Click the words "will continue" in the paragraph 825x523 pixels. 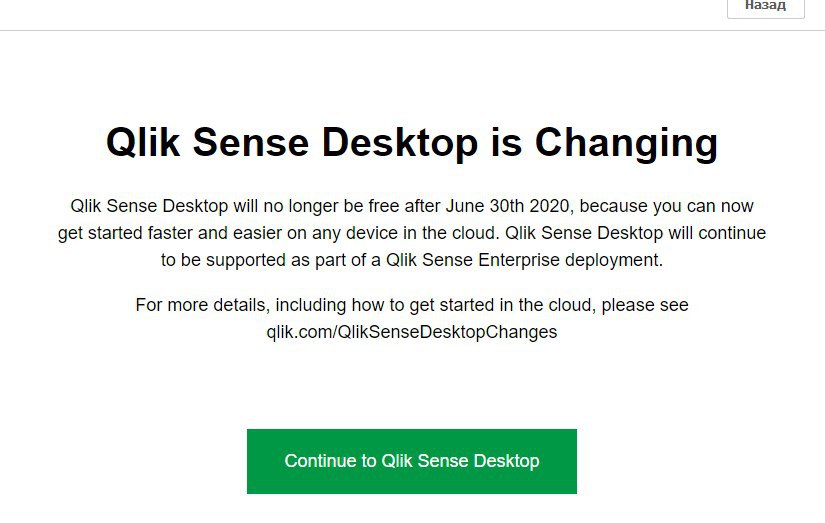click(718, 233)
